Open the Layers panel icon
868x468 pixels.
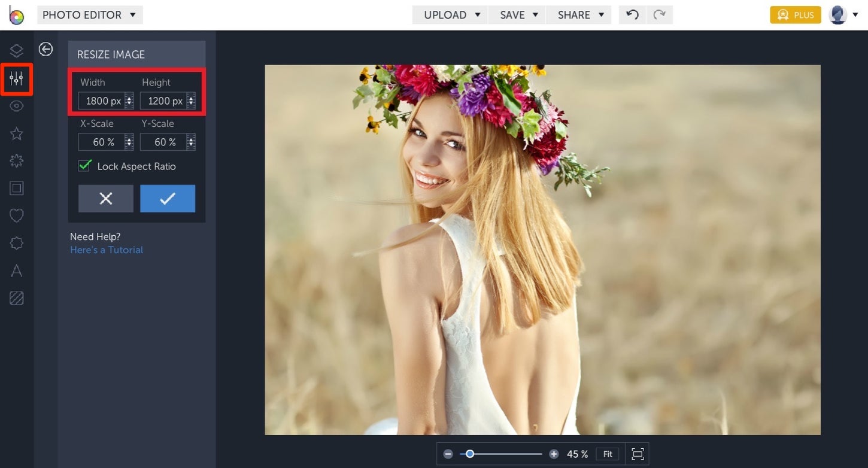[16, 50]
